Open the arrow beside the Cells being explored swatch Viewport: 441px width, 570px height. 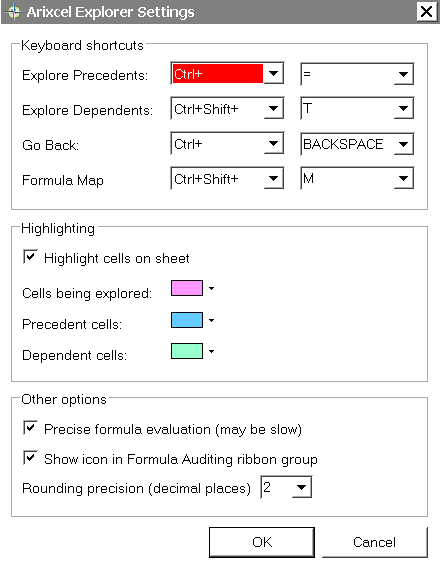pyautogui.click(x=211, y=288)
